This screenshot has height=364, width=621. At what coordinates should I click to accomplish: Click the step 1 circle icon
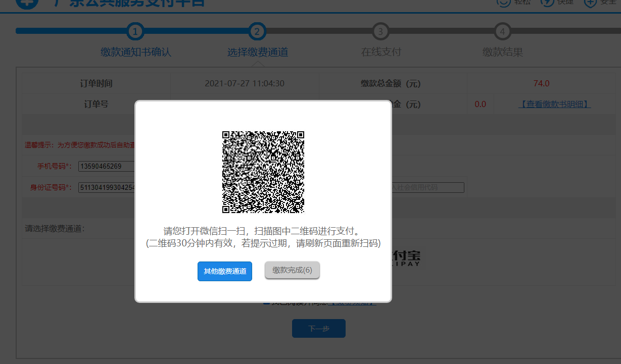[135, 31]
